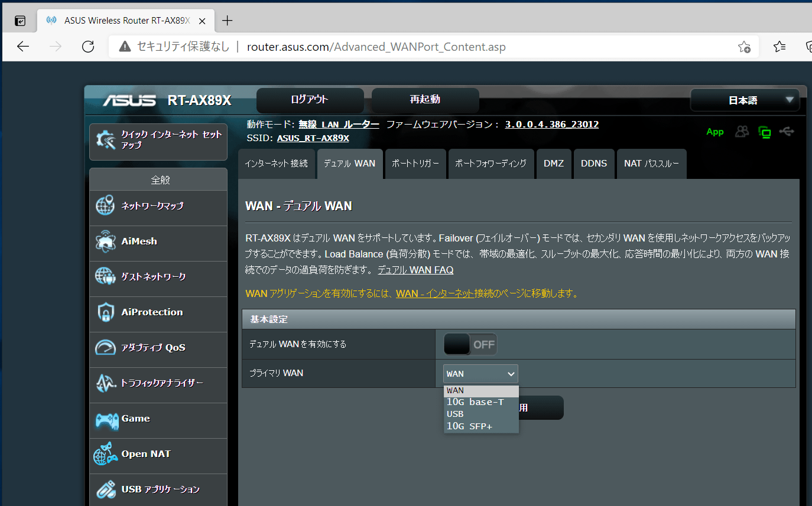Open the USB Application icon
Screen dimensions: 812x506
105,489
